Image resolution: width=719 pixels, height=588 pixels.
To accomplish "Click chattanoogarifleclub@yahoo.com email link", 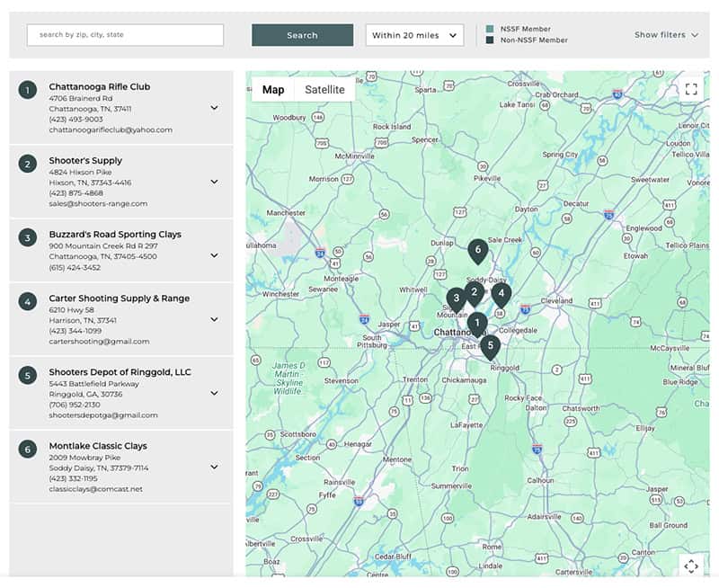I will 111,129.
